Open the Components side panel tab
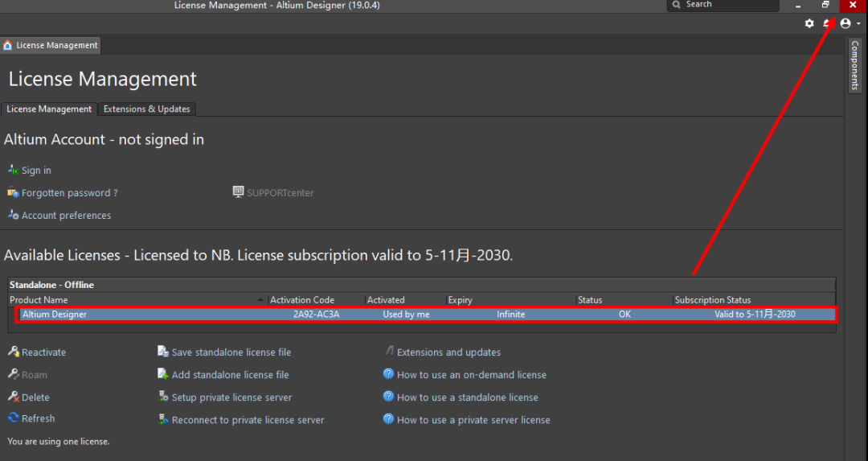Screen dimensions: 868x461 pos(854,65)
